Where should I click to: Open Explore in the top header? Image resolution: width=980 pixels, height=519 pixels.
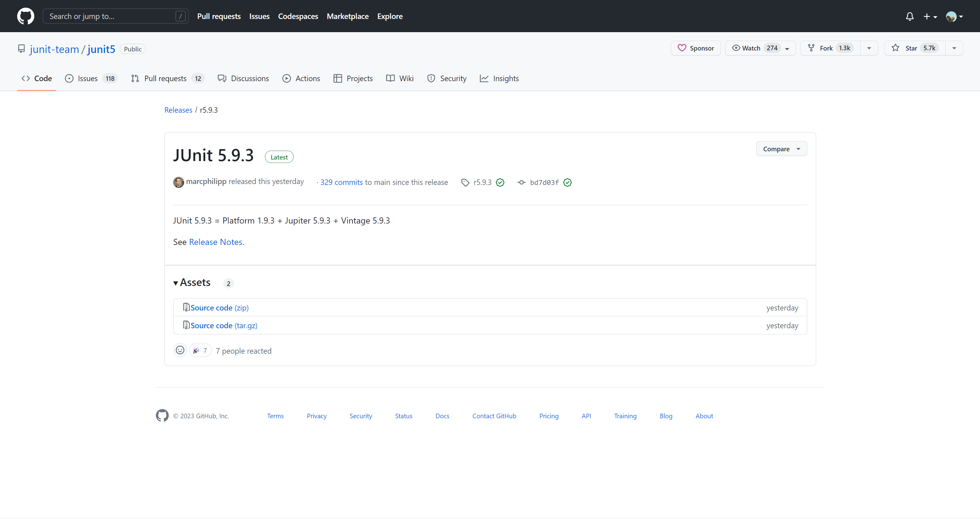pyautogui.click(x=390, y=16)
